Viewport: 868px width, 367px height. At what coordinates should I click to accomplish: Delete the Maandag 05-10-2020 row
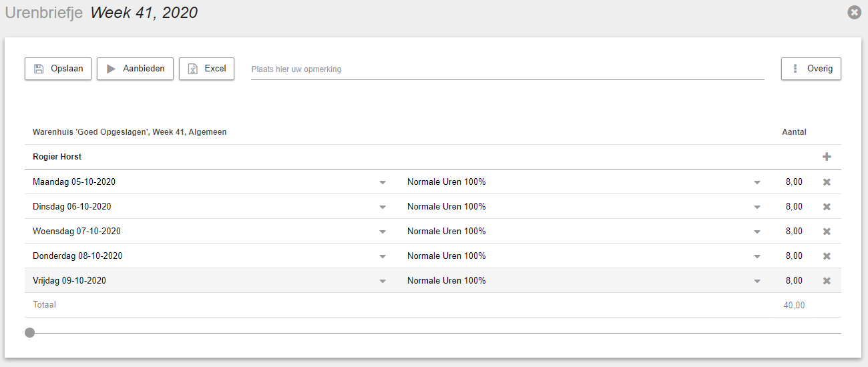coord(827,182)
